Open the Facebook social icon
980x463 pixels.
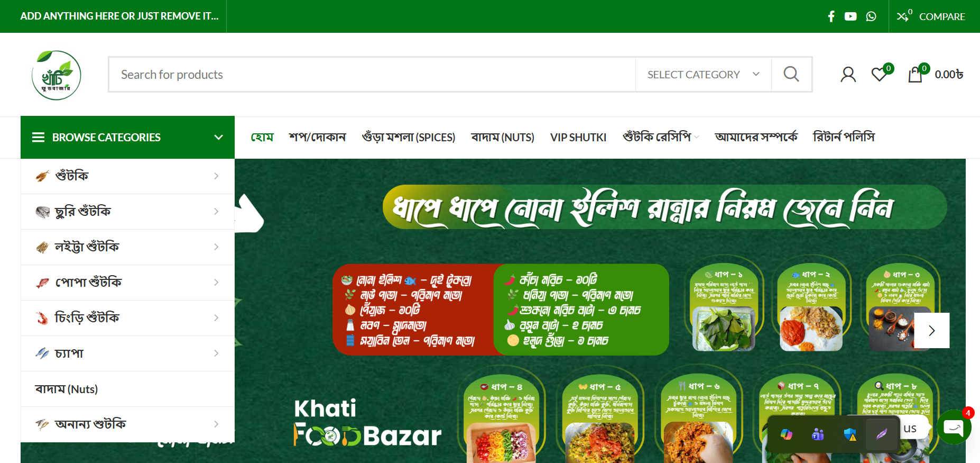click(831, 16)
